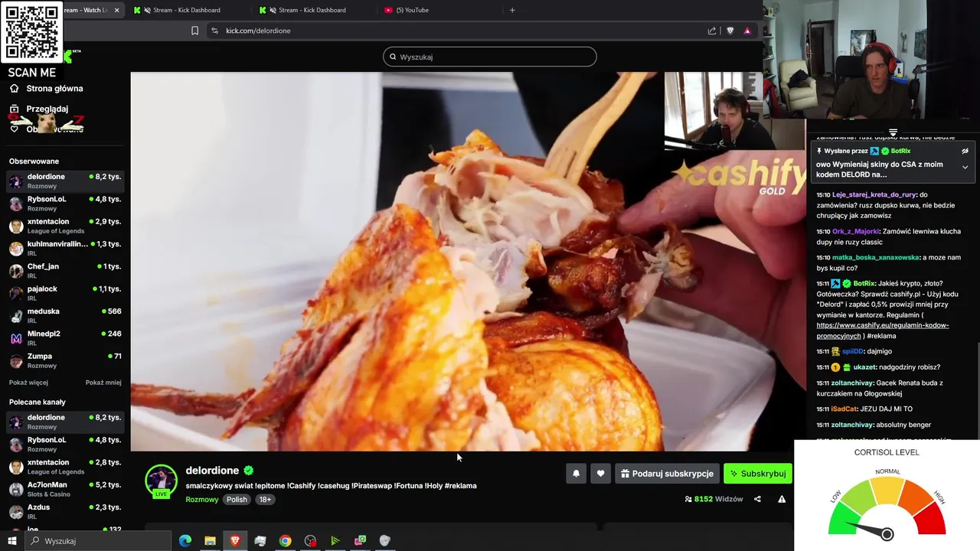Viewport: 980px width, 551px height.
Task: Open Google Chrome from taskbar
Action: click(285, 541)
